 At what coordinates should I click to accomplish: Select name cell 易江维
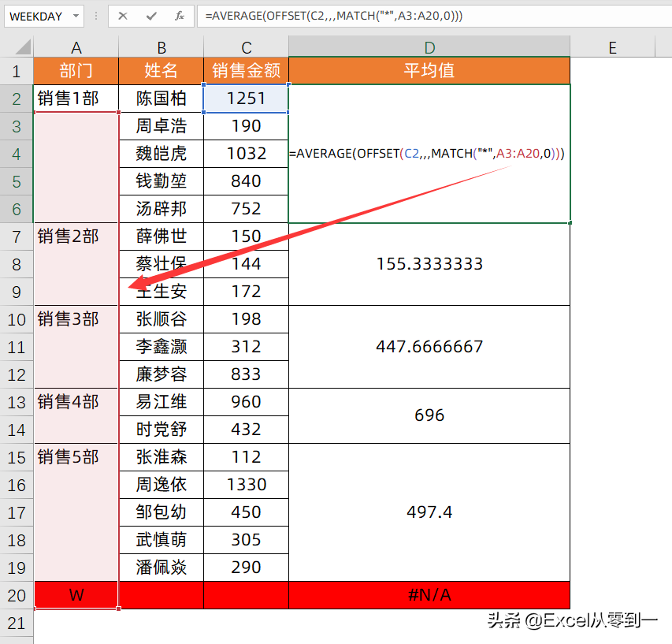(x=162, y=402)
